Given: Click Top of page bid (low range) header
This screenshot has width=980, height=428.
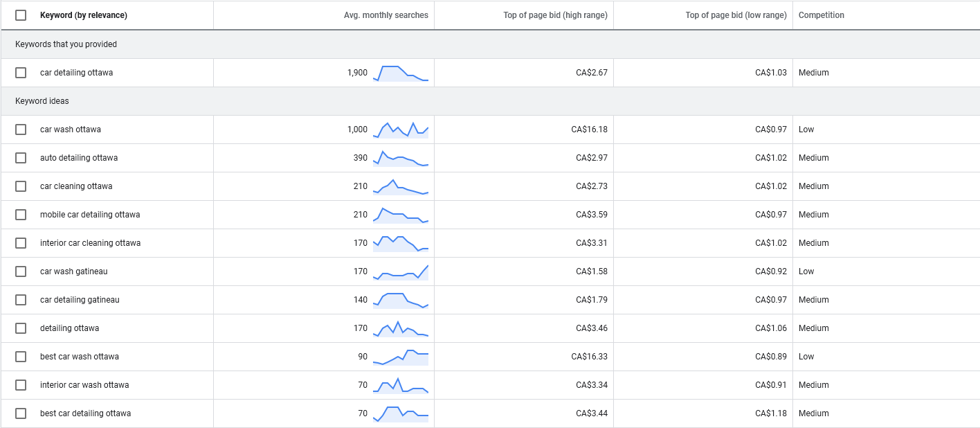Looking at the screenshot, I should pyautogui.click(x=736, y=15).
